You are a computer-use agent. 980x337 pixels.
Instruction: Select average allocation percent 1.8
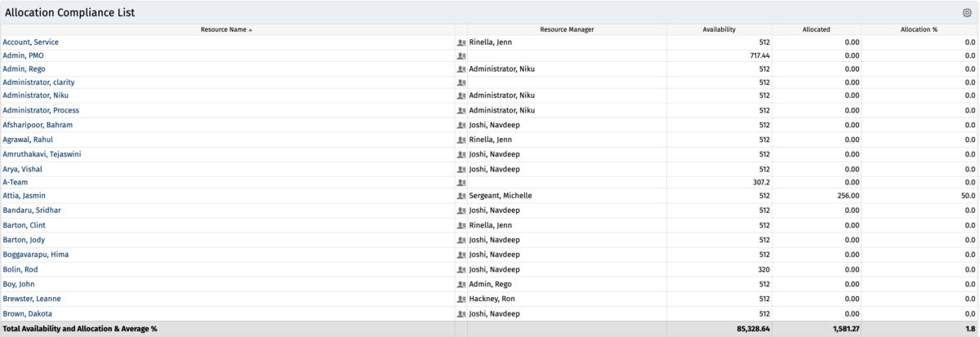tap(971, 329)
